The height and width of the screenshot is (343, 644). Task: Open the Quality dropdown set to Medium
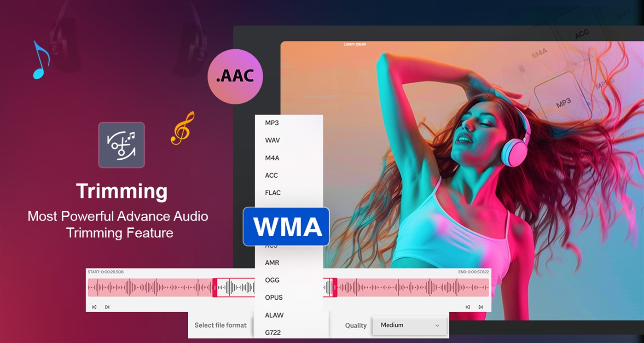(x=409, y=326)
